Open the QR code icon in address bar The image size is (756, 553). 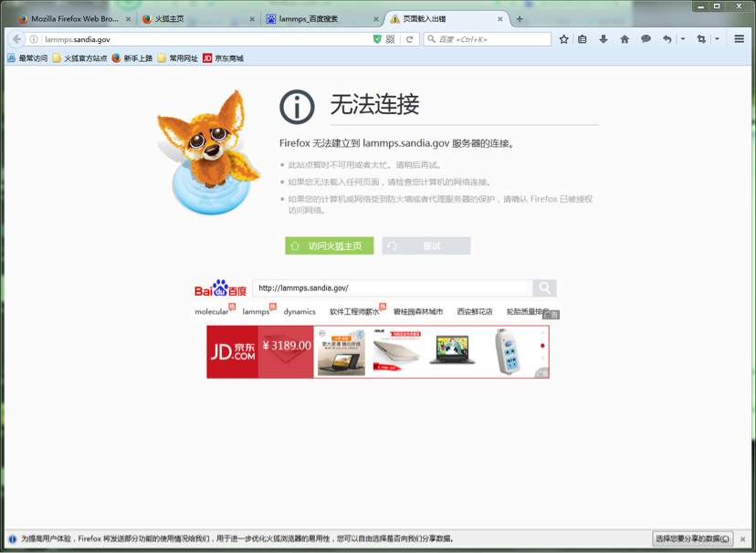(x=391, y=39)
